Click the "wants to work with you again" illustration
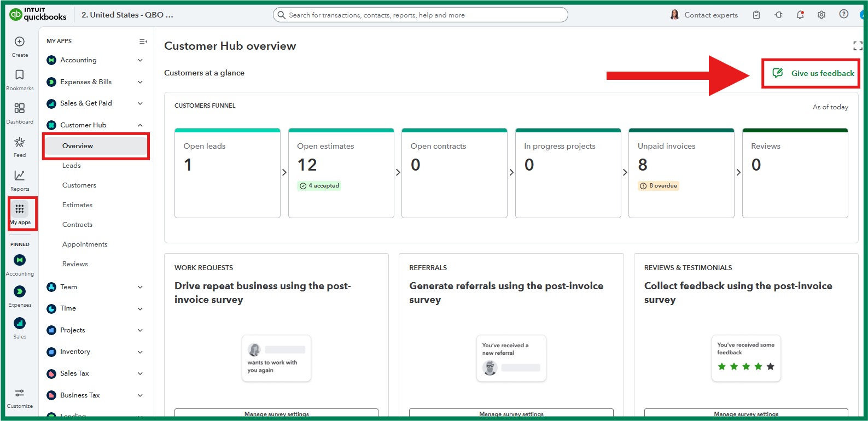This screenshot has height=421, width=868. tap(276, 358)
